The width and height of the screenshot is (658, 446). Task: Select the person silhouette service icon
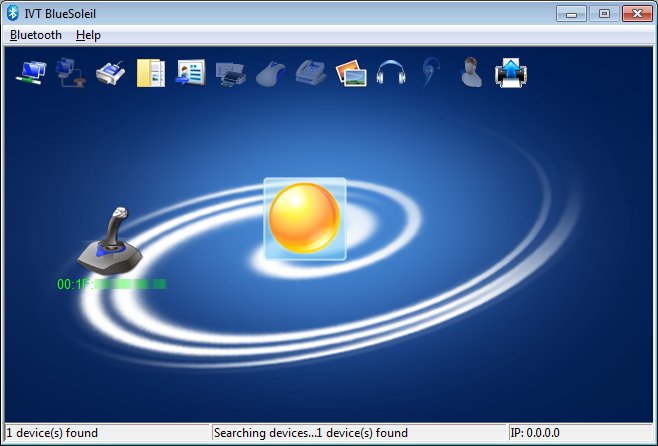tap(471, 73)
